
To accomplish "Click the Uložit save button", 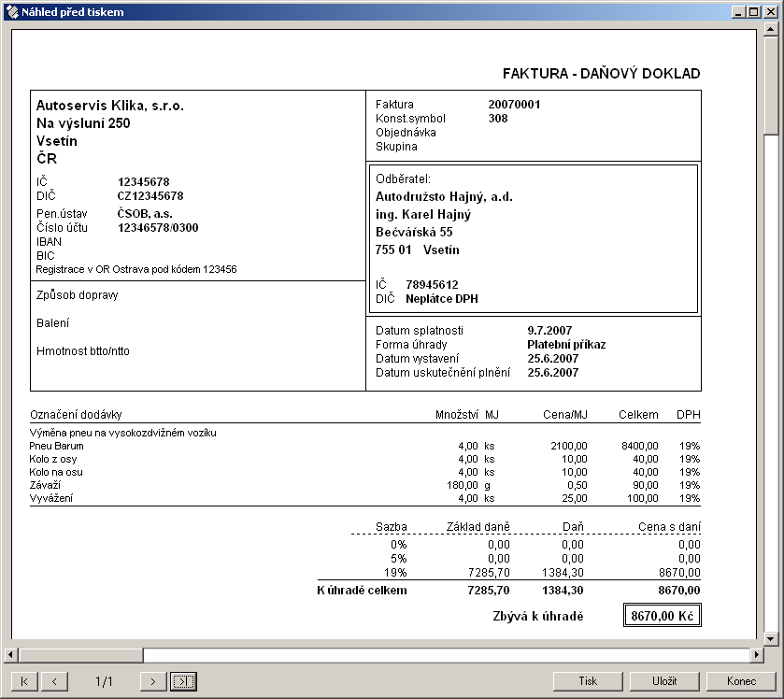I will click(x=664, y=681).
